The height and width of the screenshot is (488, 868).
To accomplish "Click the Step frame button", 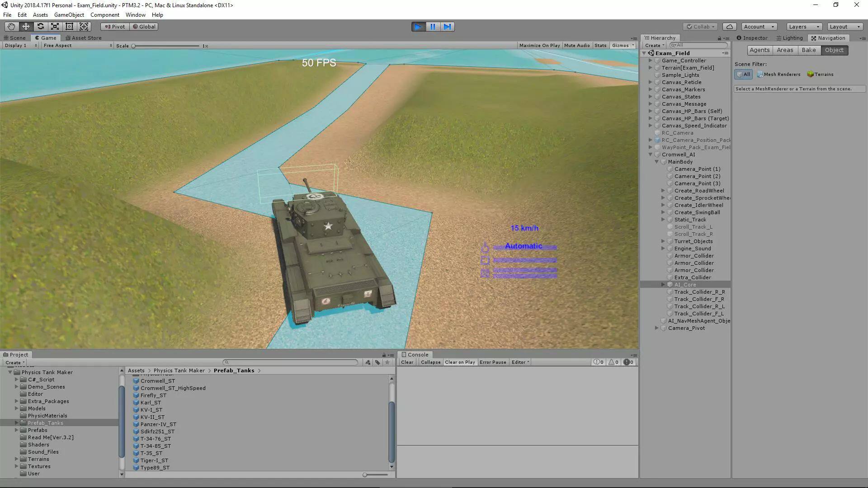I will [447, 27].
